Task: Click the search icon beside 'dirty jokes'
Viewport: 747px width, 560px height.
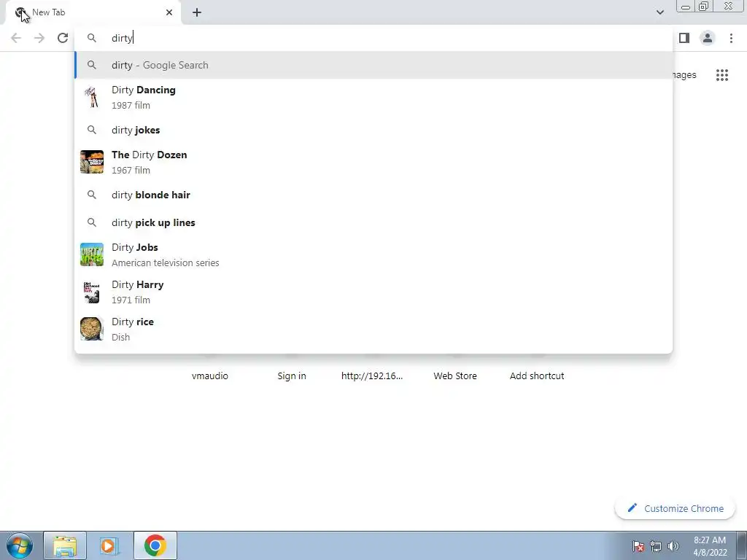Action: pyautogui.click(x=92, y=130)
